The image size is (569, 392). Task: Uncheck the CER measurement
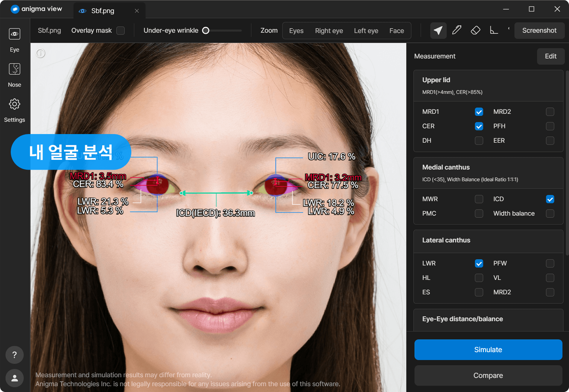pos(479,126)
